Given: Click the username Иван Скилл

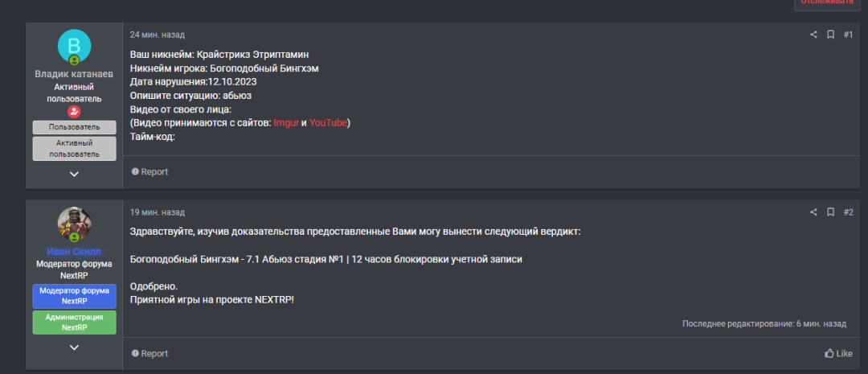Looking at the screenshot, I should point(74,252).
